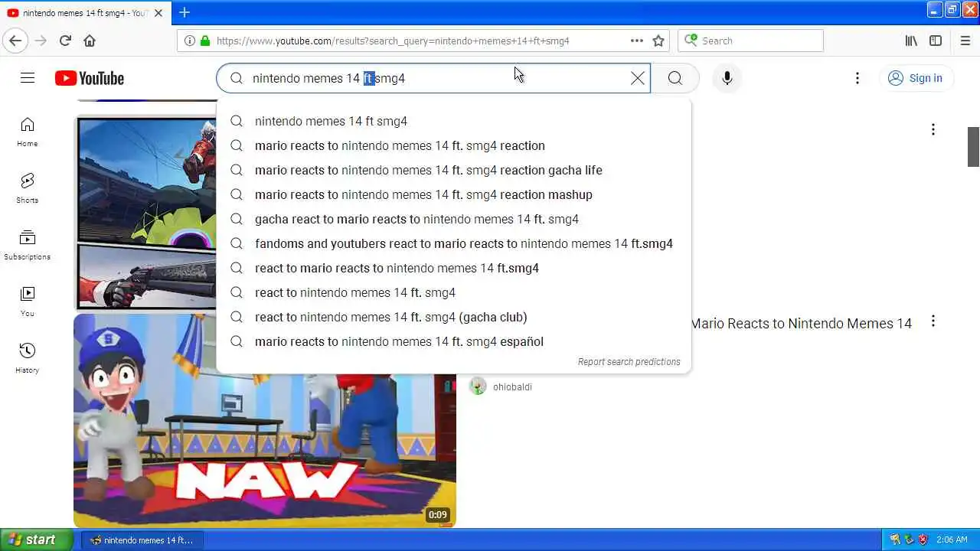Click the ohiobaldi channel avatar
Screen dimensions: 980x551
coord(478,386)
